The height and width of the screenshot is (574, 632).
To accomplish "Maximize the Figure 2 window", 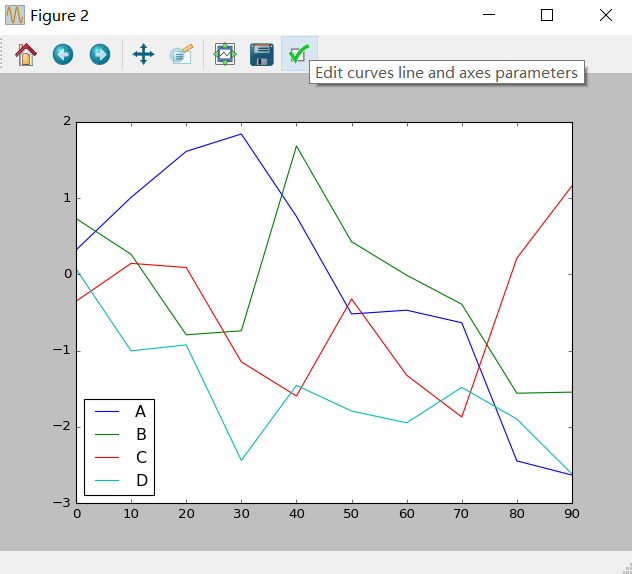I will click(547, 15).
